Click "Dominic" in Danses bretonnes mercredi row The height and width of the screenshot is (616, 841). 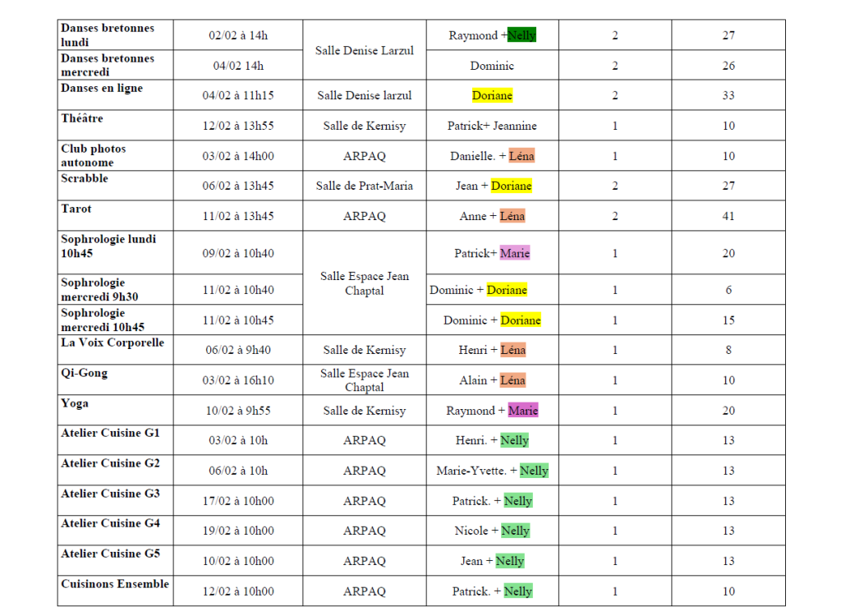pyautogui.click(x=492, y=66)
